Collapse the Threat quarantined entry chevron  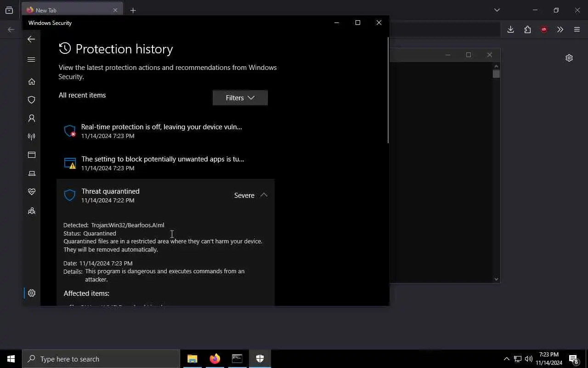tap(264, 195)
